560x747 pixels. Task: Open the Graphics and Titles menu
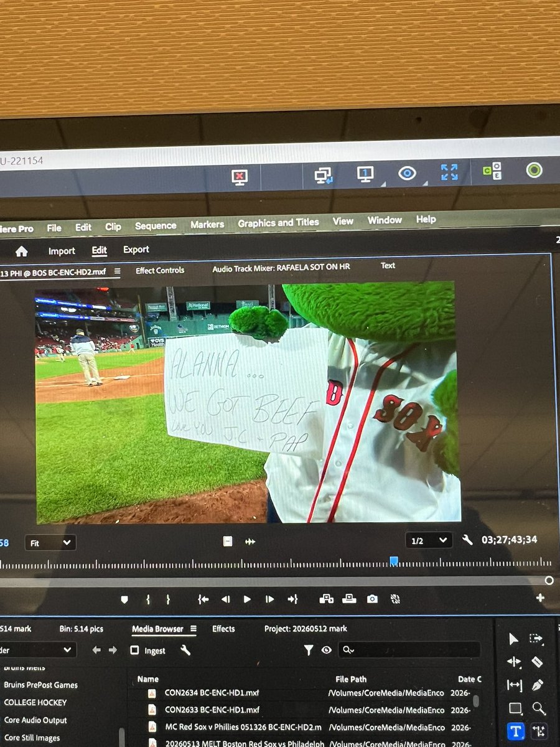tap(278, 222)
